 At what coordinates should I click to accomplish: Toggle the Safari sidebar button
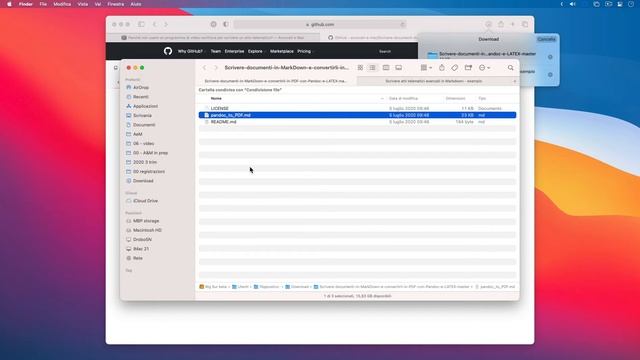(x=141, y=24)
